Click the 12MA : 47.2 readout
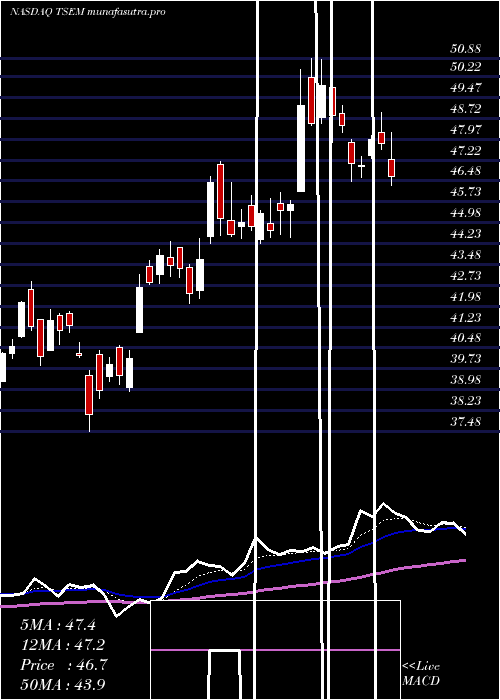Image resolution: width=500 pixels, height=700 pixels. [63, 645]
